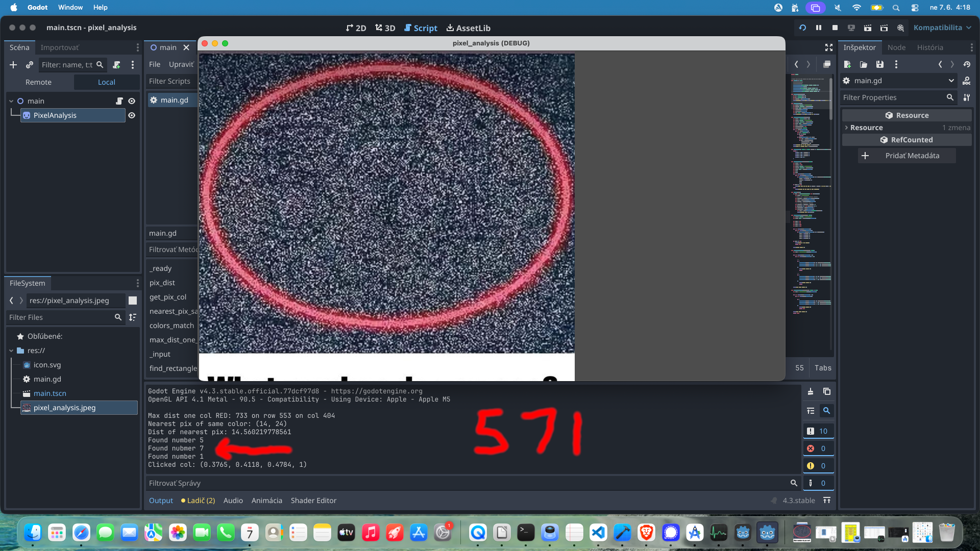Jump to the _ready method
This screenshot has height=551, width=980.
point(161,268)
